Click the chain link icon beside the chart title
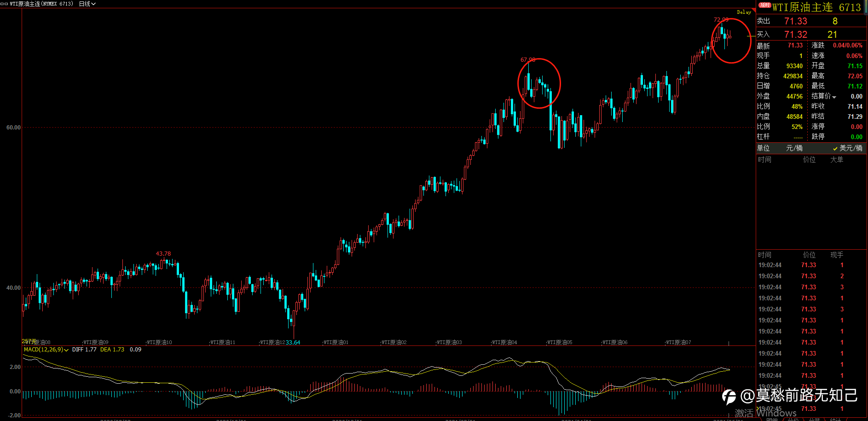 pos(4,4)
